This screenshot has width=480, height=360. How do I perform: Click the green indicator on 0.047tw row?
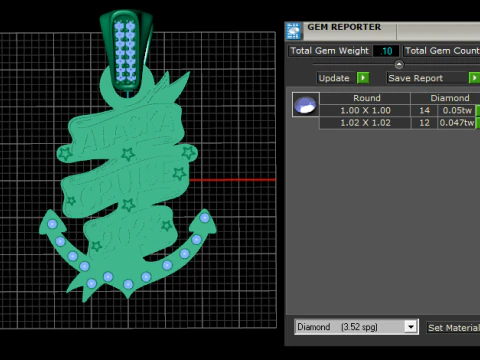[478, 123]
